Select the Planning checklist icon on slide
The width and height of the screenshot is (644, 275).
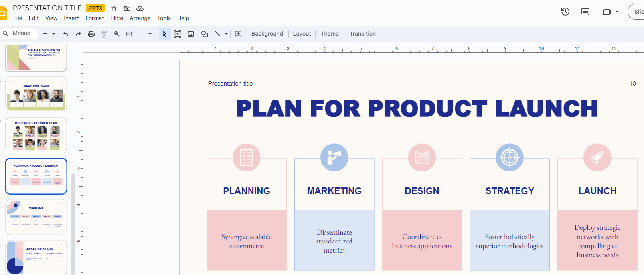pyautogui.click(x=247, y=157)
